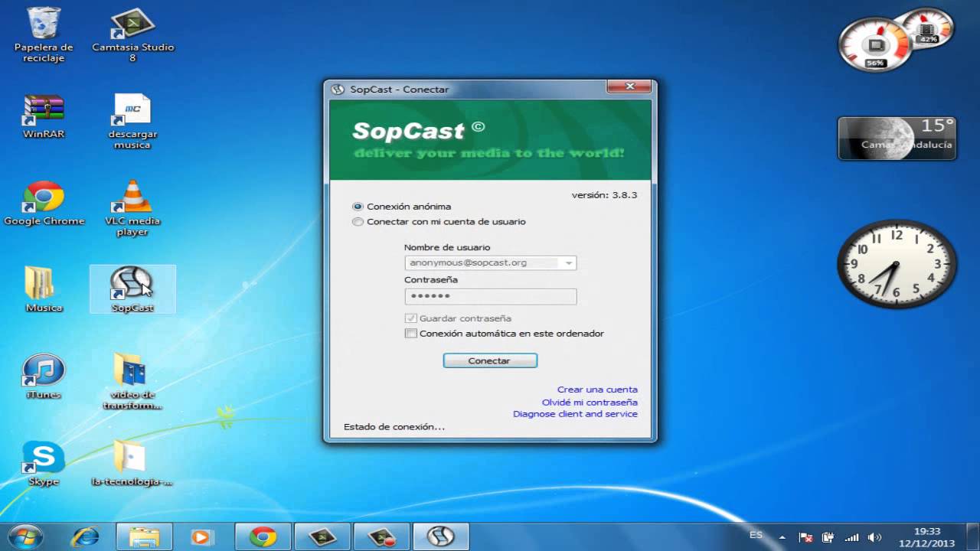Click the Conectar button
Image resolution: width=980 pixels, height=551 pixels.
point(490,360)
